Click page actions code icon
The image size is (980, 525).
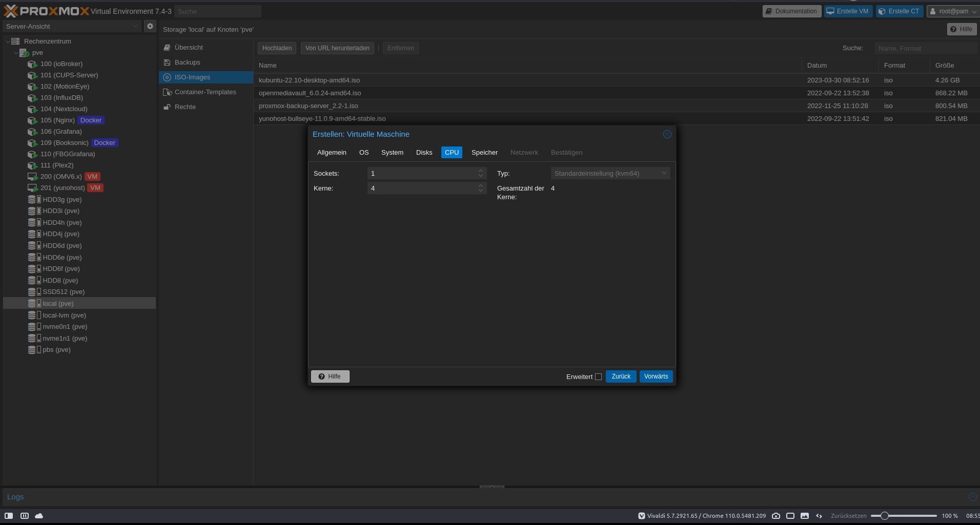click(819, 516)
